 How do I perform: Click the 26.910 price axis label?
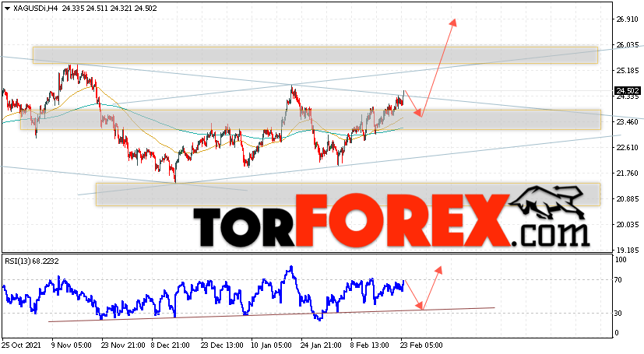[627, 19]
